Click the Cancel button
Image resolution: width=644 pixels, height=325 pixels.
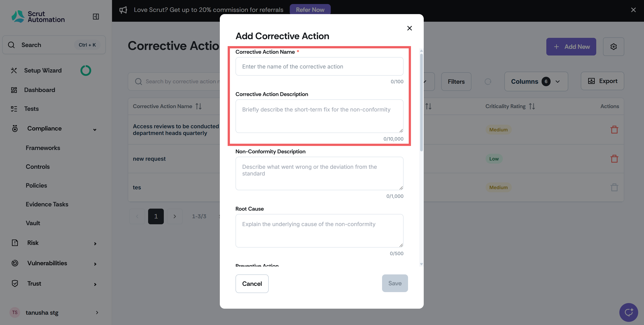(x=252, y=284)
